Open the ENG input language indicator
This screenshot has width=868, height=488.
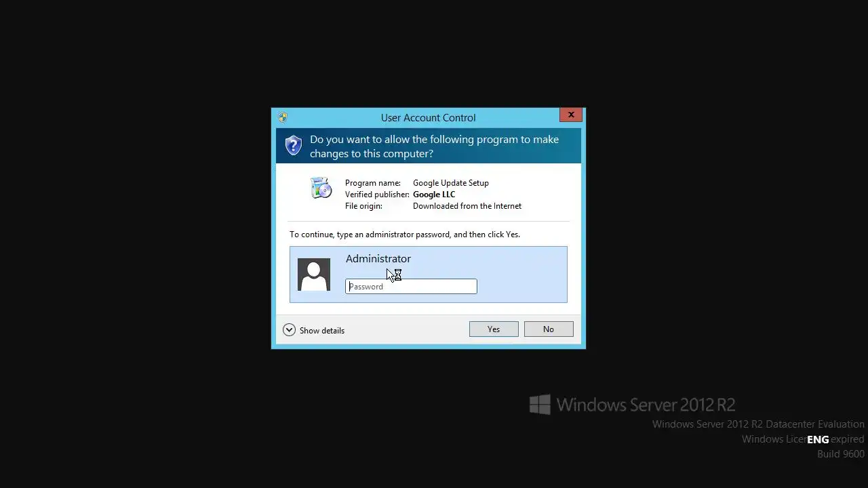818,439
